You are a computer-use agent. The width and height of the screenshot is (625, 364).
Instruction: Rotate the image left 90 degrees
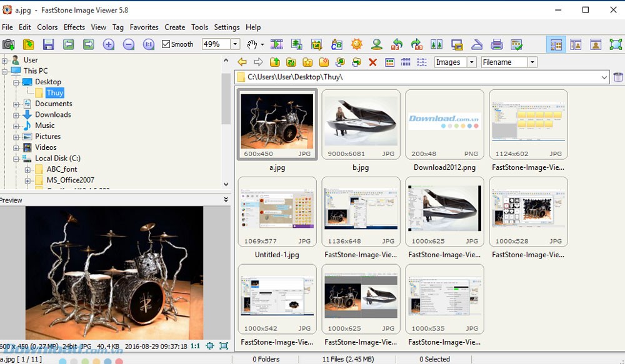[397, 44]
